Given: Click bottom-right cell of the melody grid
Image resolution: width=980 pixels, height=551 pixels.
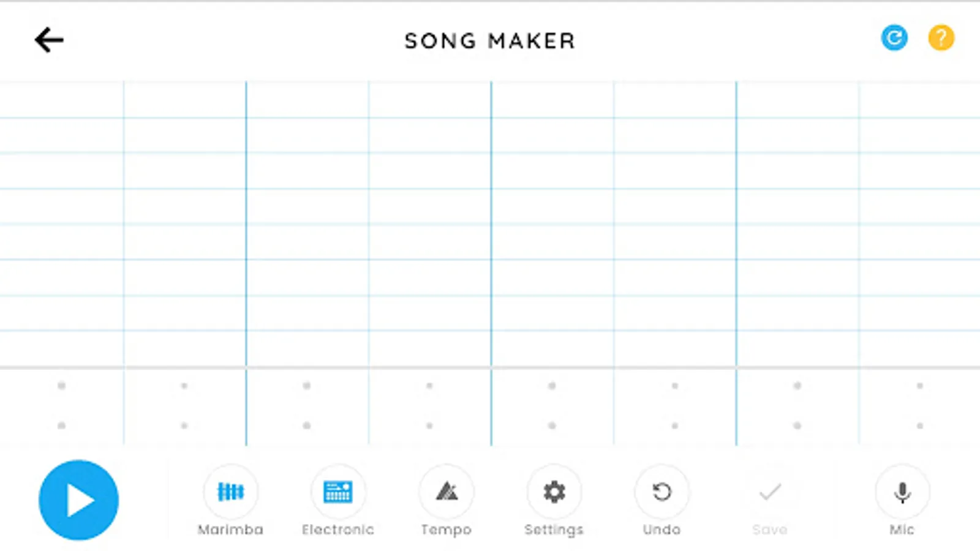Looking at the screenshot, I should click(919, 349).
